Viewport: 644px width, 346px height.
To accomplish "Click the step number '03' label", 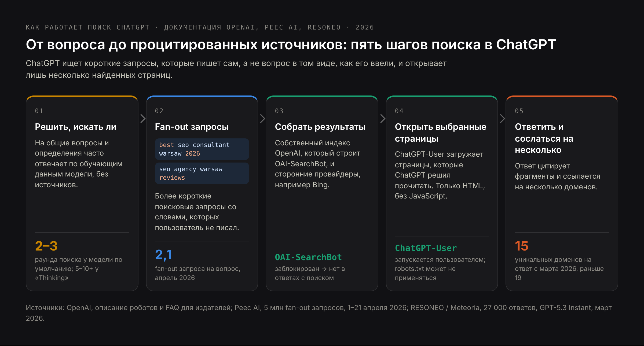I will 279,111.
